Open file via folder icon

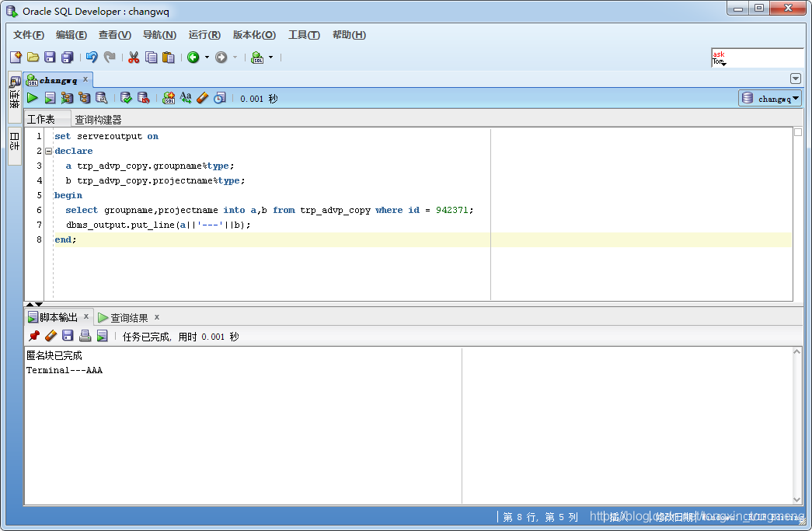point(33,57)
